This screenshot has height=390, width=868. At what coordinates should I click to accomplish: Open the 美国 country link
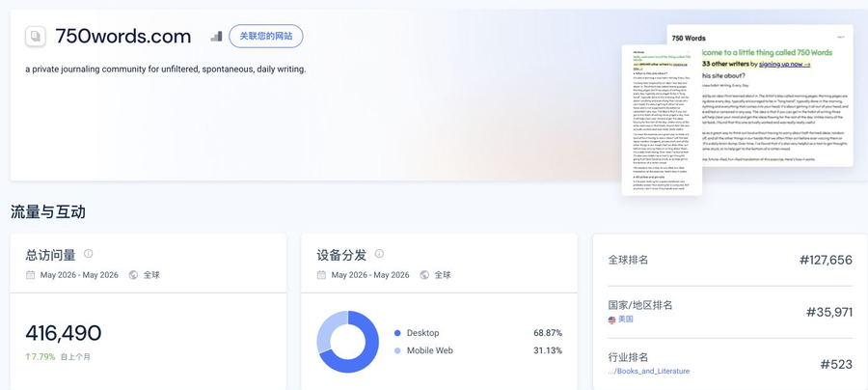[x=626, y=320]
